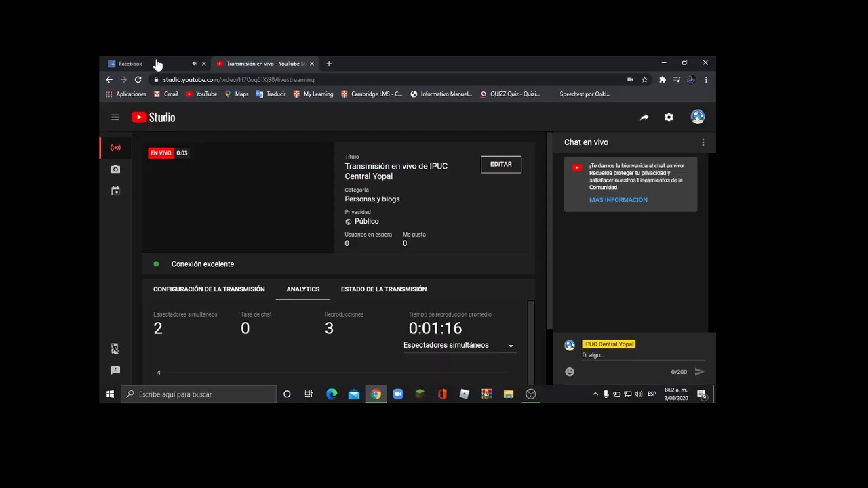Open Configuración de la transmisión tab
This screenshot has height=488, width=868.
(209, 289)
